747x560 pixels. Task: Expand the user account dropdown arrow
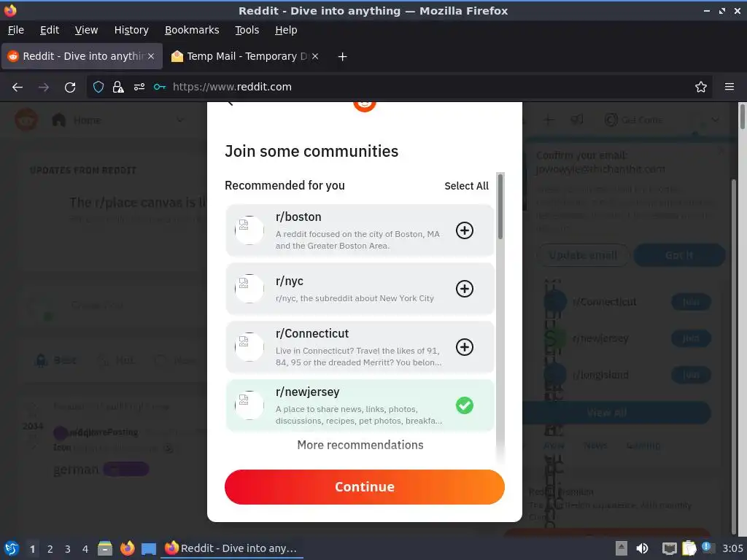tap(715, 120)
